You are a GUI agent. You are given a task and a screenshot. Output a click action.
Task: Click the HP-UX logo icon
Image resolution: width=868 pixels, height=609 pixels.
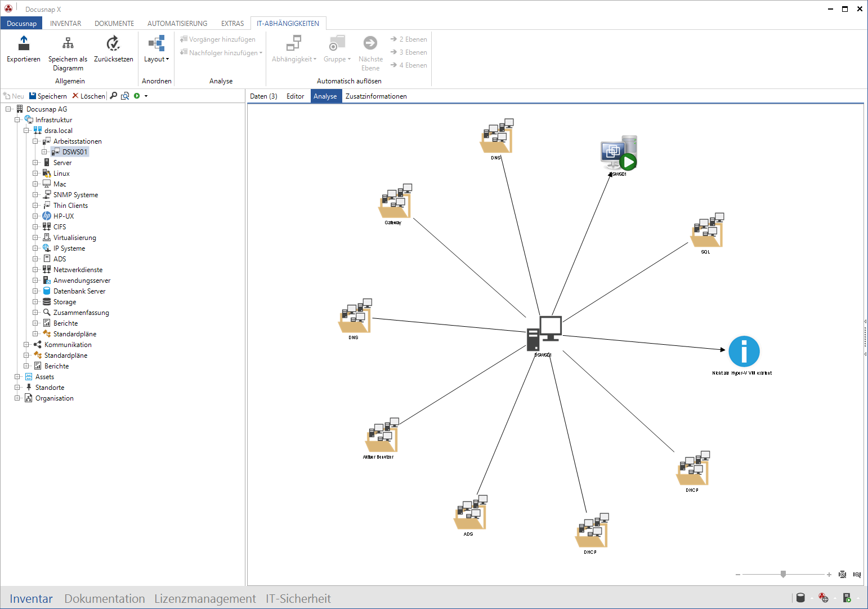[47, 216]
